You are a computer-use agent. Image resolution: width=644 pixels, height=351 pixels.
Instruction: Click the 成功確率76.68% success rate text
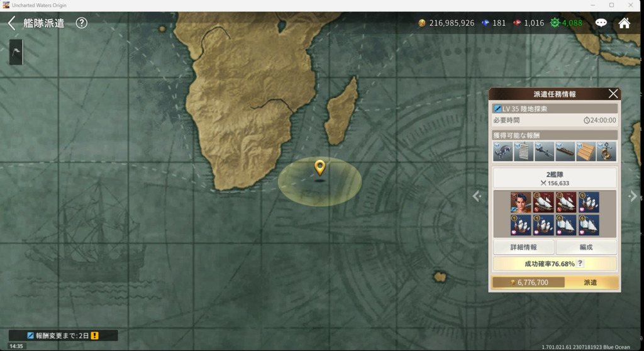coord(550,264)
